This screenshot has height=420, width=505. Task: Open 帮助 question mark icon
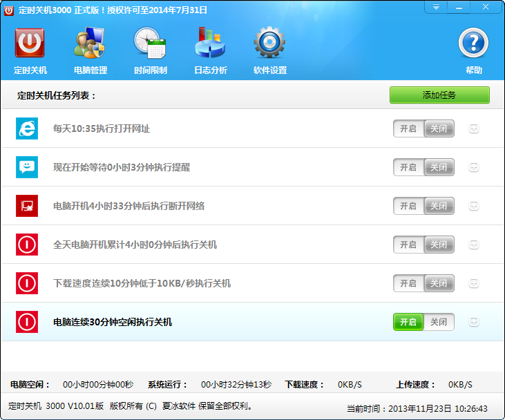point(473,51)
